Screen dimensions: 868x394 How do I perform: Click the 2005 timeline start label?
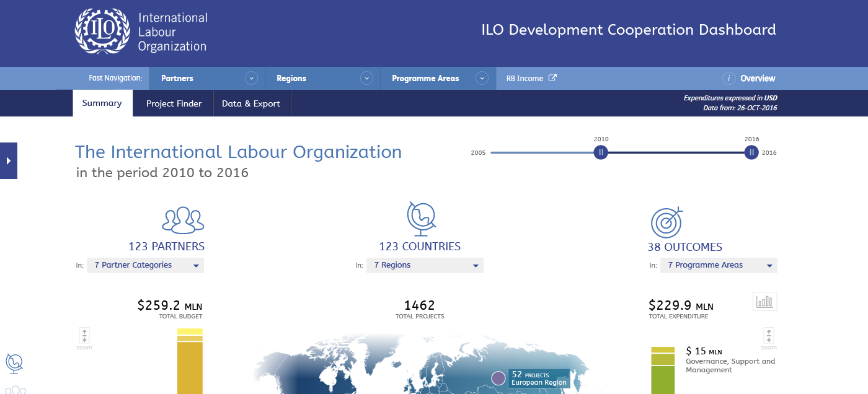tap(478, 153)
